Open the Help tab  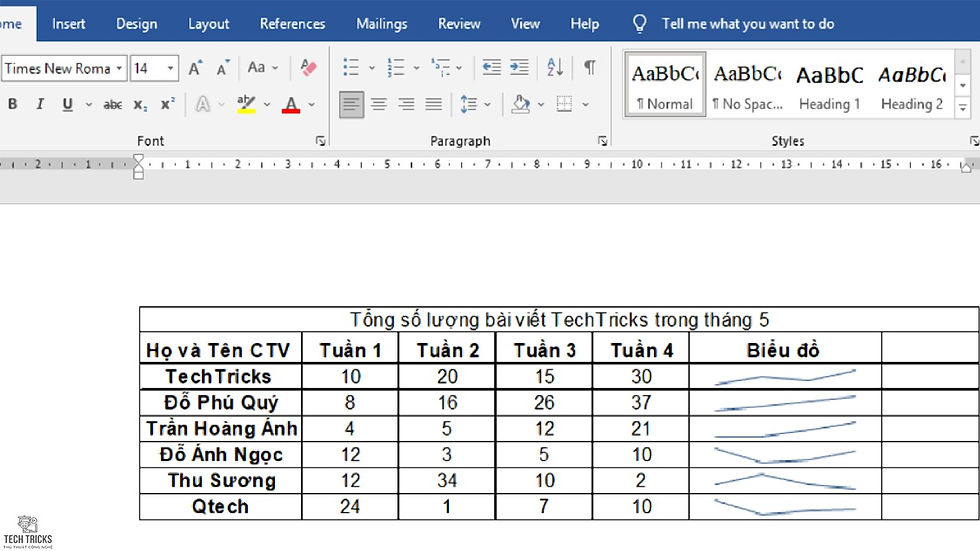585,24
